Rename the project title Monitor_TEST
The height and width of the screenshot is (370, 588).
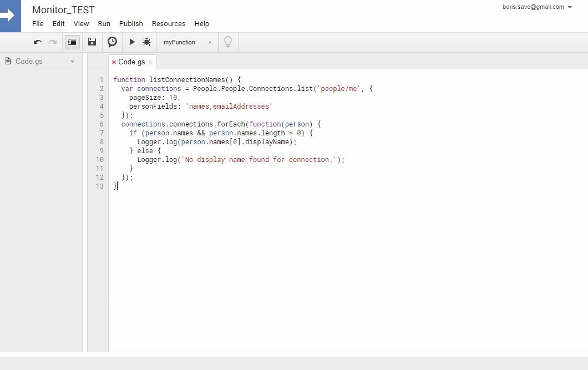63,10
